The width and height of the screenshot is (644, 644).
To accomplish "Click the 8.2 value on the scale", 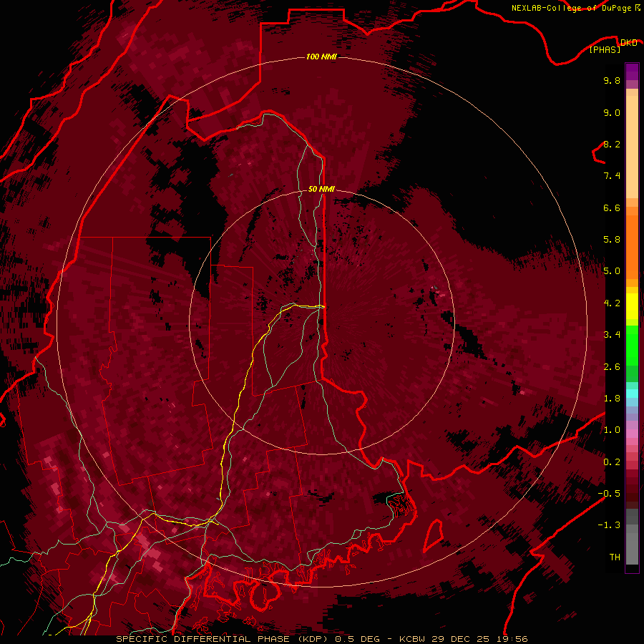I will pos(612,144).
